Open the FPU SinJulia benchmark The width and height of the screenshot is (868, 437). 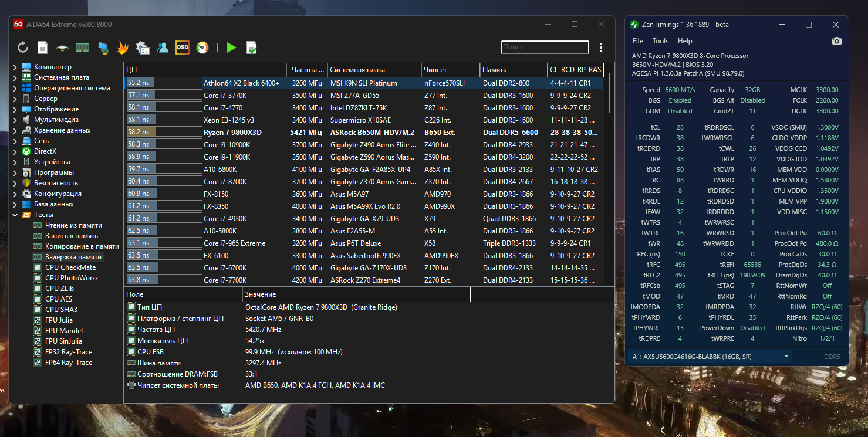tap(63, 341)
